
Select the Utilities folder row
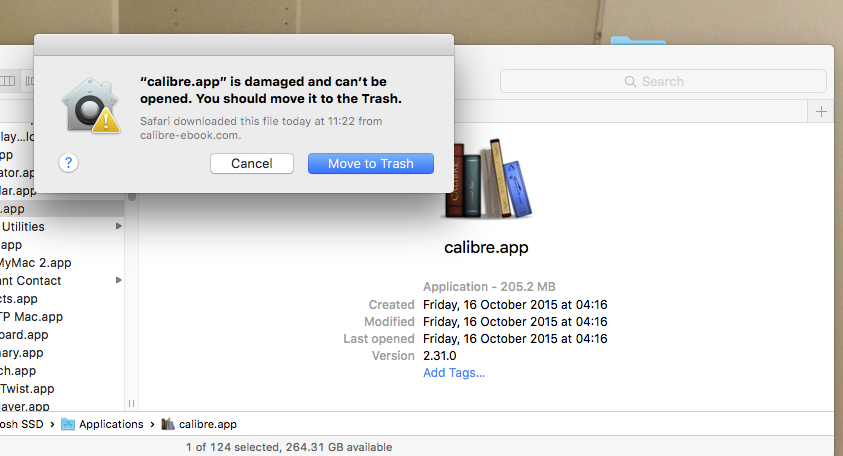pos(62,226)
